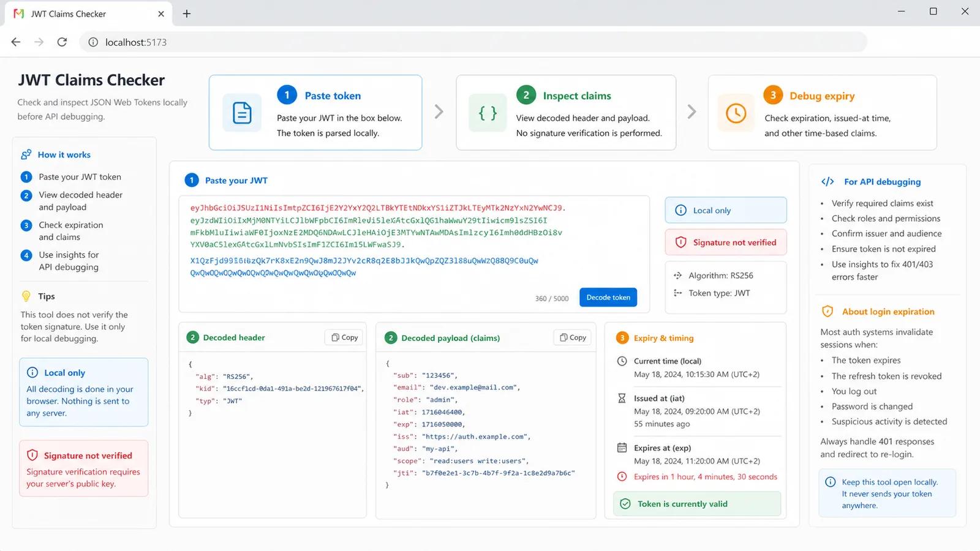Open the Debug expiry step card
The image size is (980, 551).
[x=823, y=113]
